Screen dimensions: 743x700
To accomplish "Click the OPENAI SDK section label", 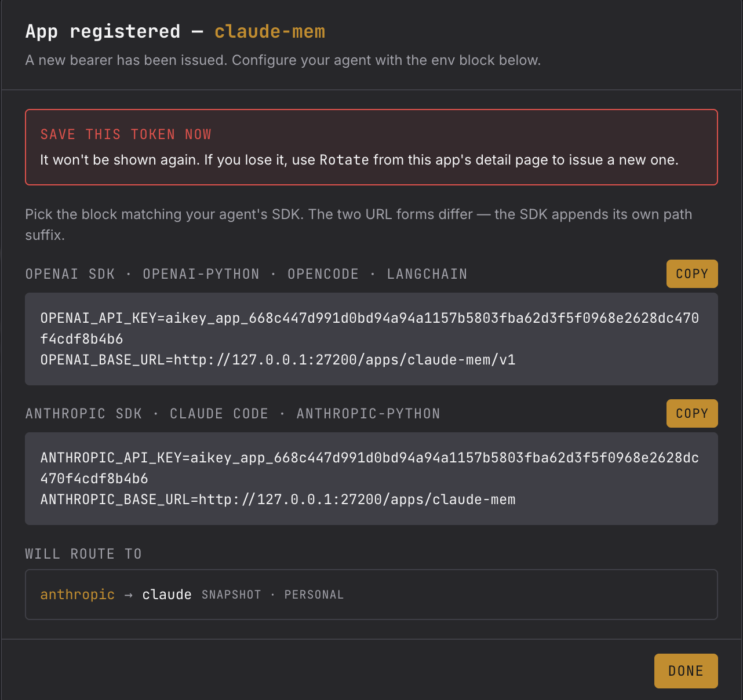I will click(70, 274).
